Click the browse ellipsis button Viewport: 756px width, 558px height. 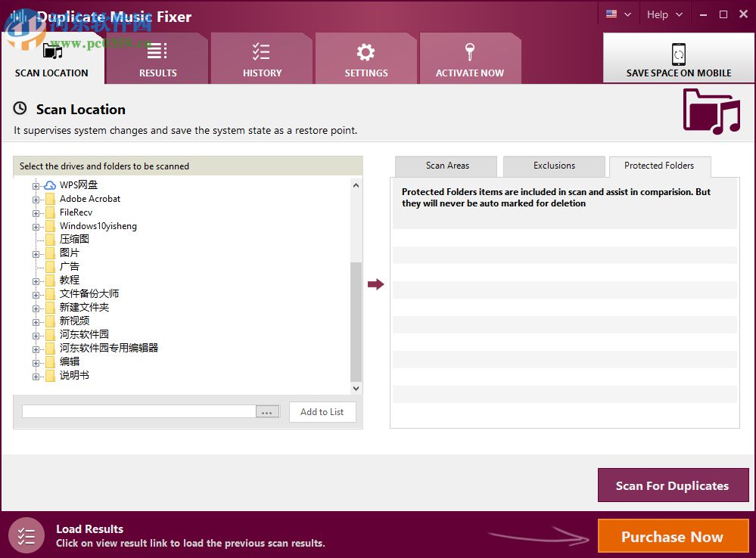(x=267, y=412)
